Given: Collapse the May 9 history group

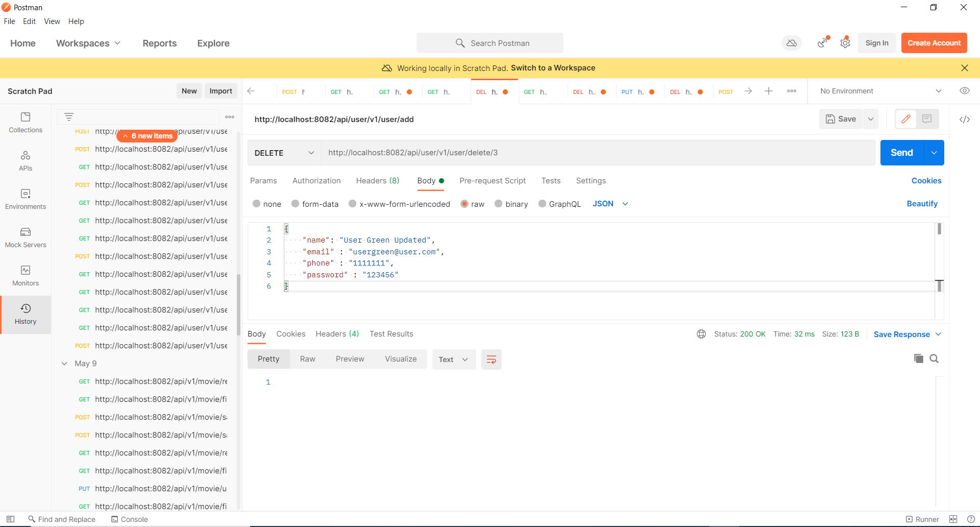Looking at the screenshot, I should (64, 364).
